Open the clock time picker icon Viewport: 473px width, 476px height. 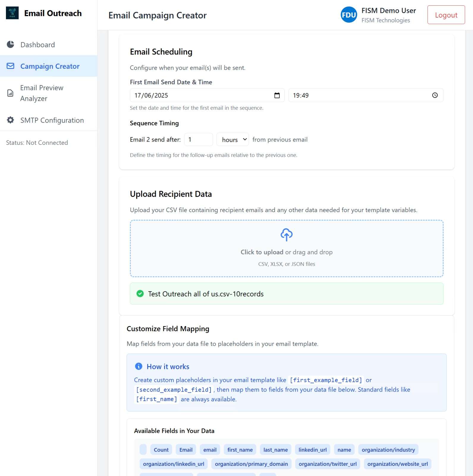435,95
